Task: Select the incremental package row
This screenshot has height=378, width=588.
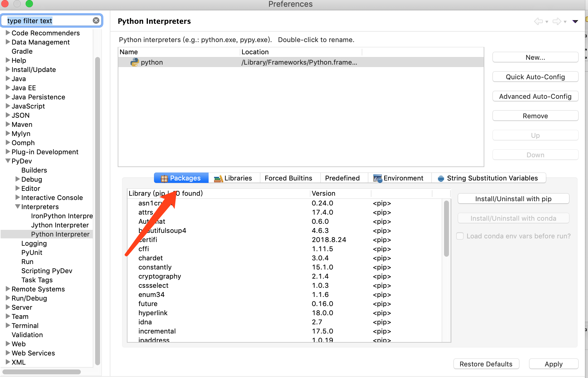Action: [285, 331]
